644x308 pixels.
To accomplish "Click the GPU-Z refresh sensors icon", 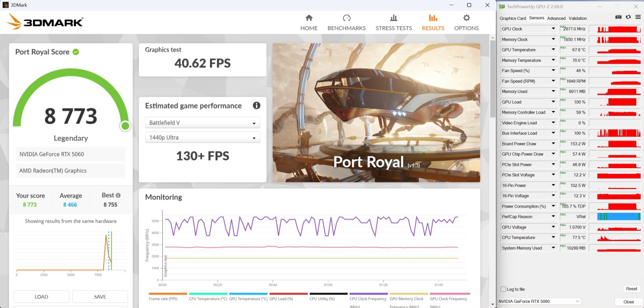I will [628, 17].
